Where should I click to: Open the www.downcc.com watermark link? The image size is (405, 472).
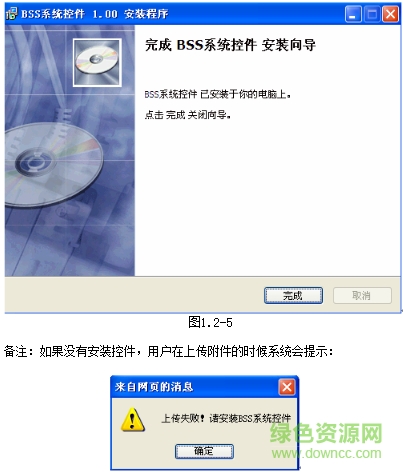(326, 453)
